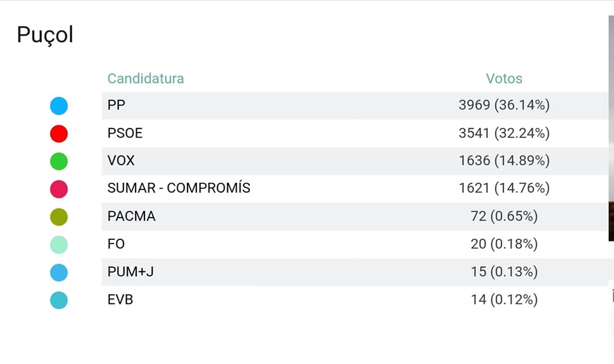Select the PSOE row label
Image resolution: width=614 pixels, height=364 pixels.
click(x=125, y=133)
